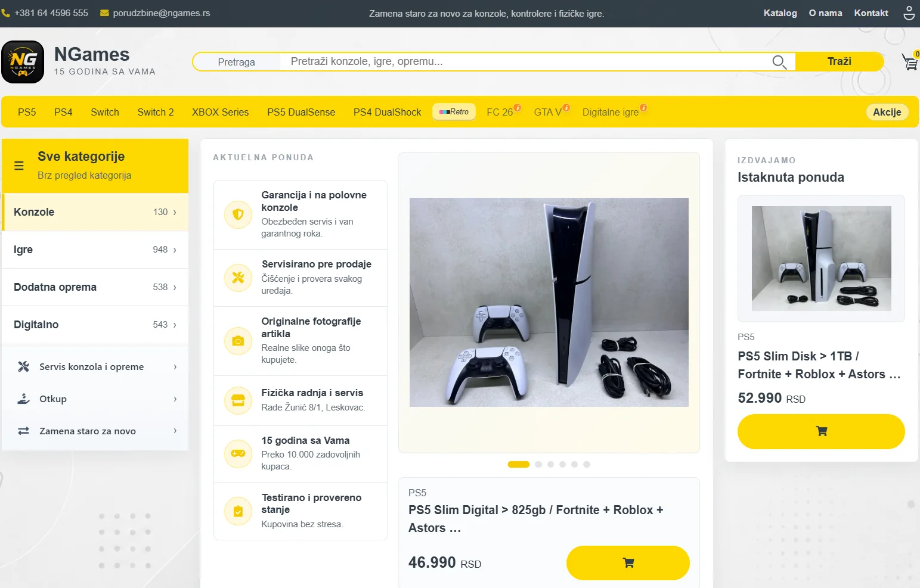Click the +381 64 4596 555 phone number
The height and width of the screenshot is (588, 920).
click(x=51, y=13)
